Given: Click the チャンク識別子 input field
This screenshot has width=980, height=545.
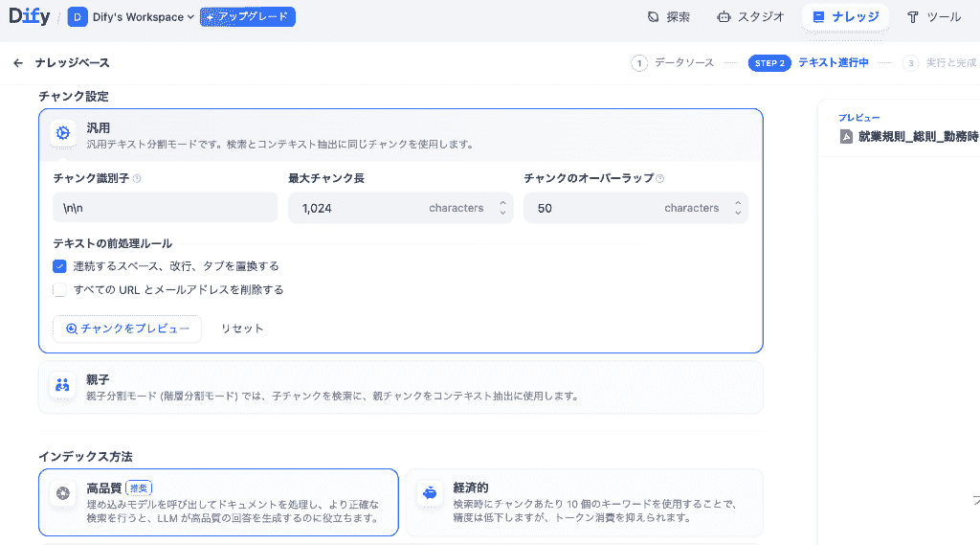Looking at the screenshot, I should (x=165, y=208).
